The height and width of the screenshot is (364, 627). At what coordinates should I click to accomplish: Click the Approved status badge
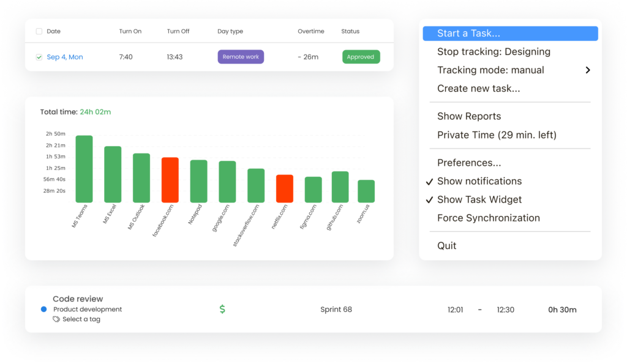361,57
